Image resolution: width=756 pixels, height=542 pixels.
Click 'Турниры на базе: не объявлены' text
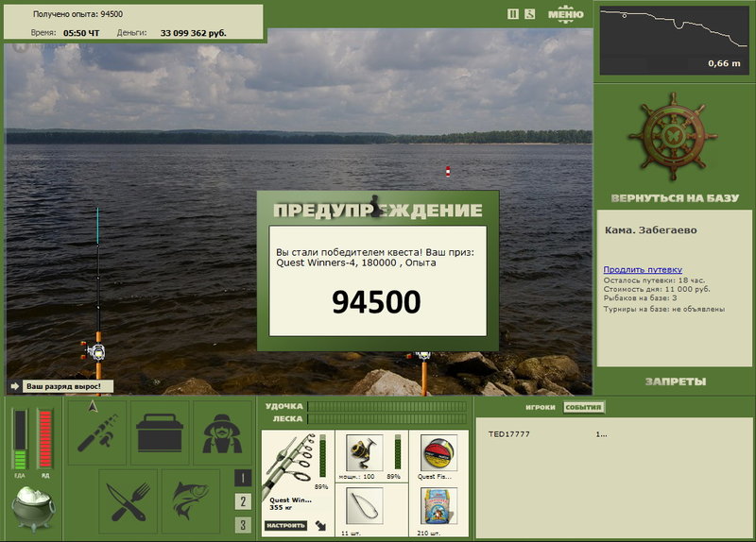[x=664, y=310]
